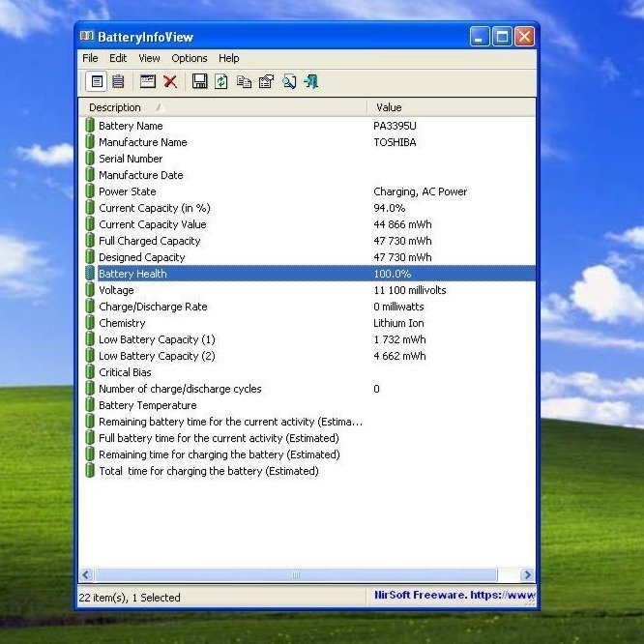Click the red X delete icon

pos(170,81)
